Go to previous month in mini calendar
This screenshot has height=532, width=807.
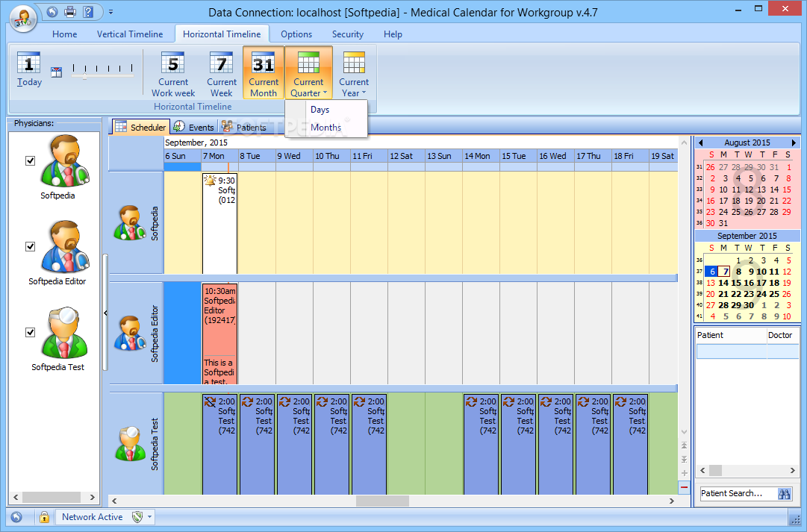point(700,143)
